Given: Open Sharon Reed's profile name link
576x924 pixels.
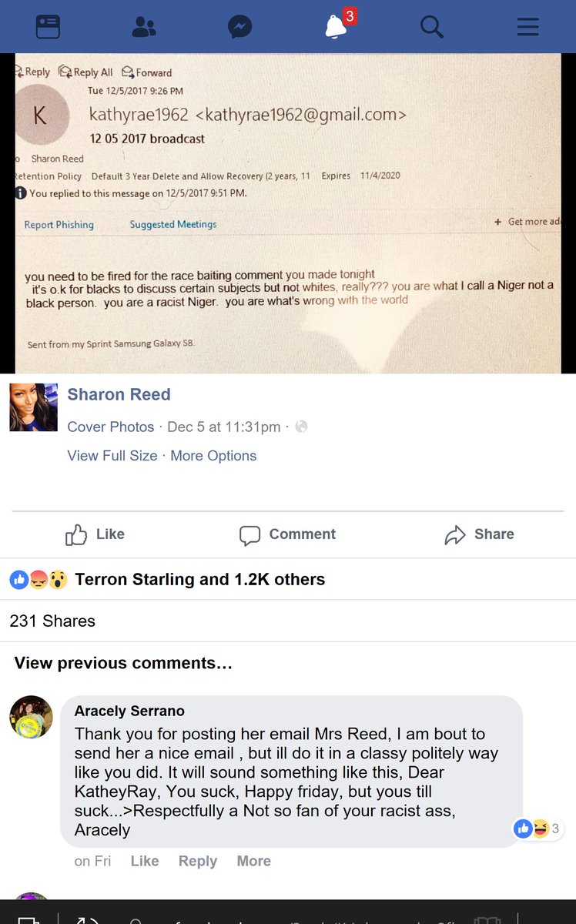Looking at the screenshot, I should click(x=119, y=394).
